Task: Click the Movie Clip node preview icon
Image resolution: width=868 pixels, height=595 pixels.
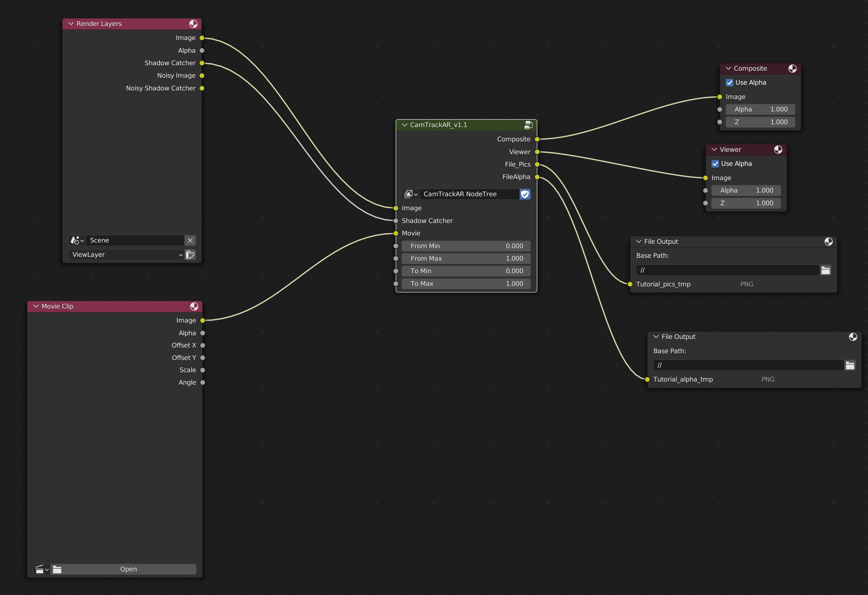Action: tap(194, 306)
